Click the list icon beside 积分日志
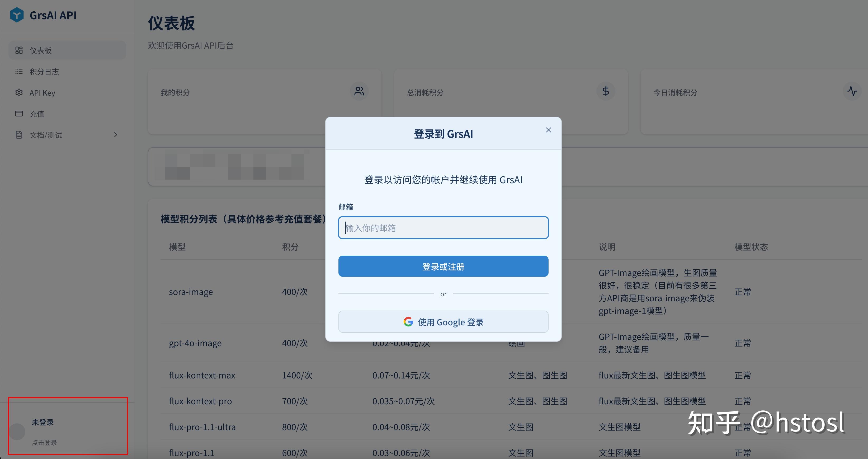The height and width of the screenshot is (459, 868). click(19, 72)
